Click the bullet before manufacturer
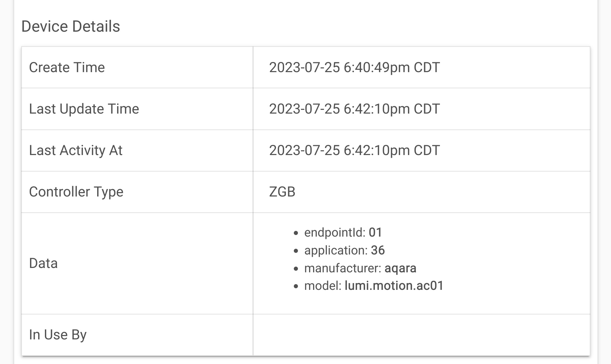The width and height of the screenshot is (611, 364). pyautogui.click(x=296, y=269)
